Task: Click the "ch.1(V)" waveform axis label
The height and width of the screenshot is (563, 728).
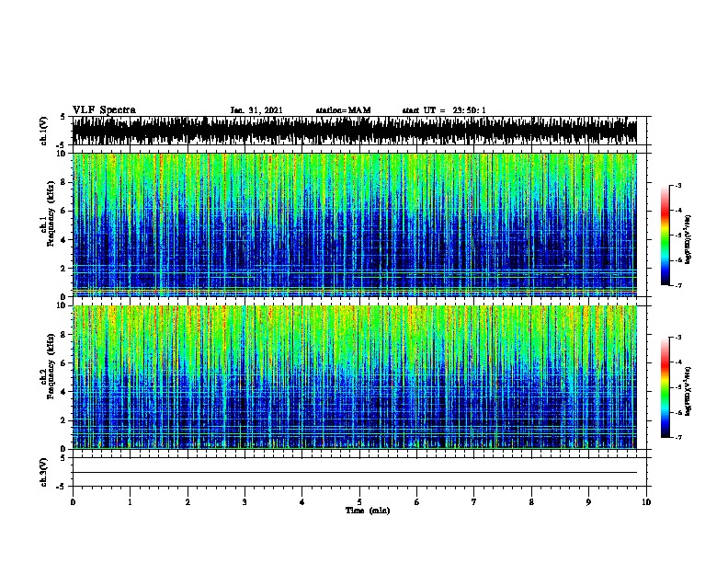Action: (x=43, y=131)
